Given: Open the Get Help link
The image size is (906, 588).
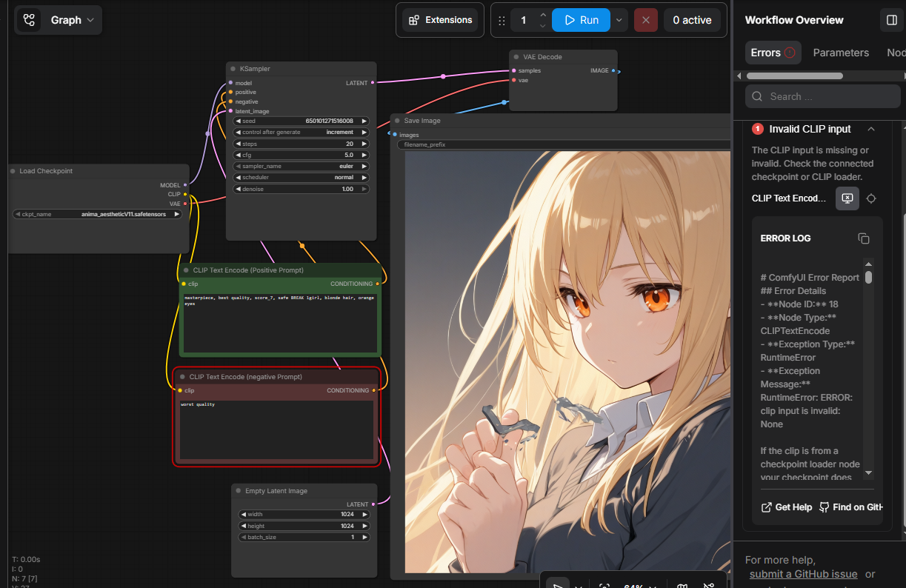Looking at the screenshot, I should click(787, 507).
